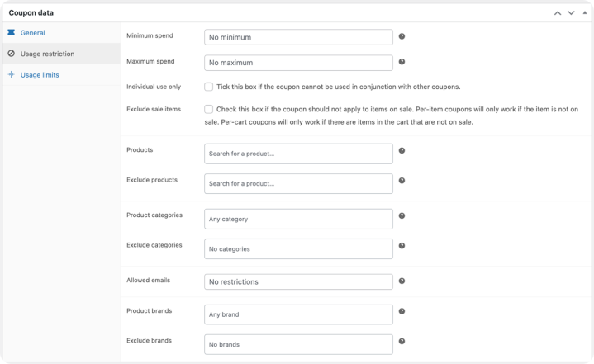Tick the Exclude sale items checkbox
This screenshot has width=594, height=364.
pyautogui.click(x=209, y=109)
